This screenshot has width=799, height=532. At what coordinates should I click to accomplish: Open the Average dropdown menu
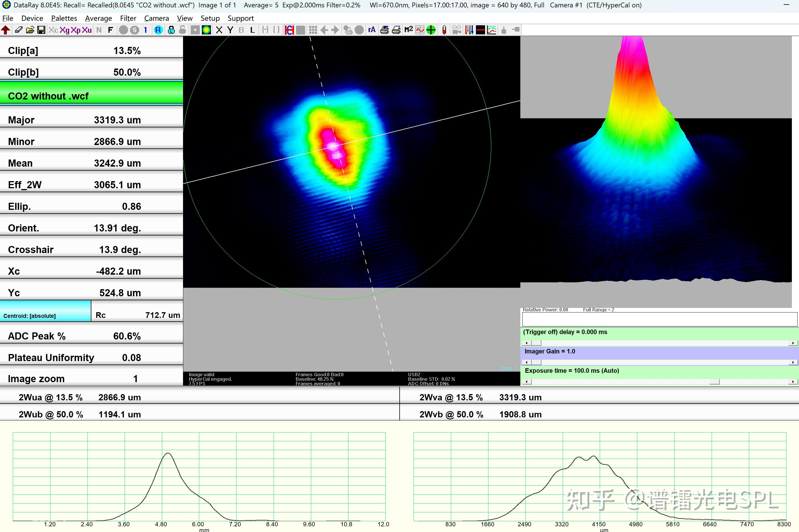tap(98, 18)
